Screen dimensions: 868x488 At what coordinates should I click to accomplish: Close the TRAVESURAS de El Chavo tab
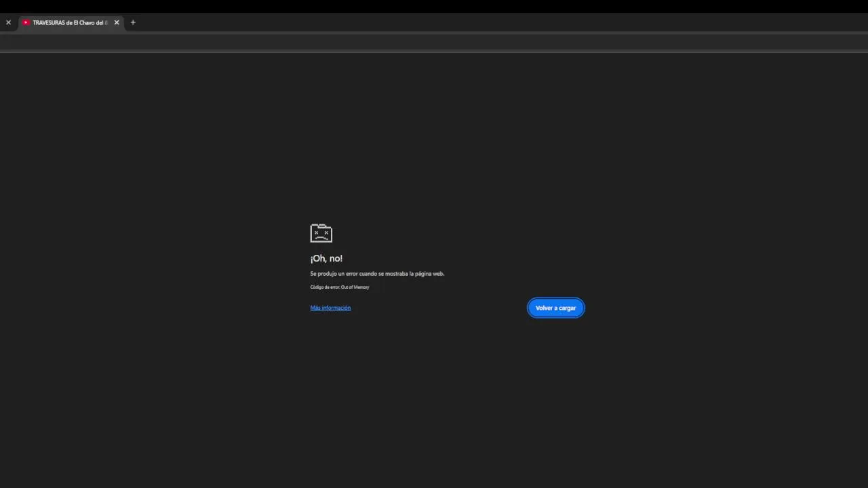117,22
